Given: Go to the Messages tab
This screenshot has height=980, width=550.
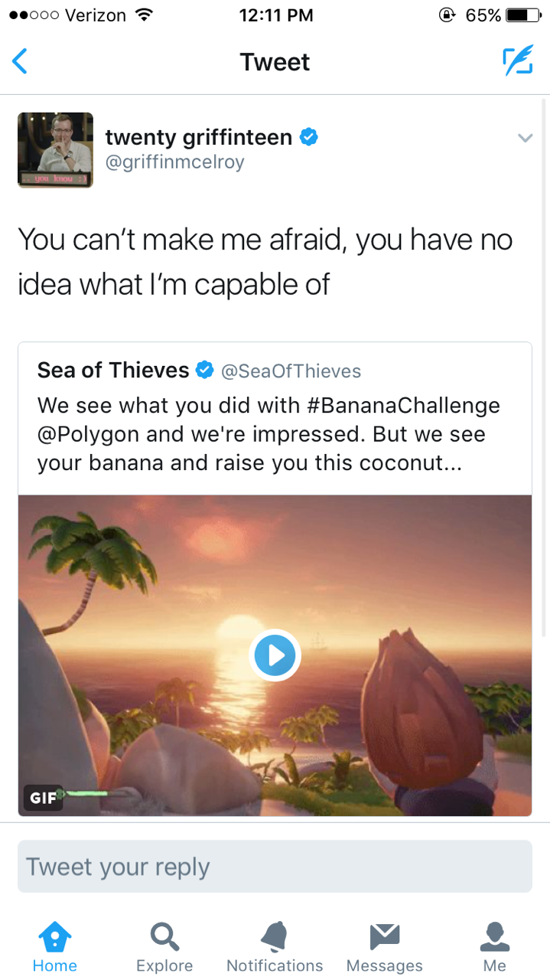Looking at the screenshot, I should tap(385, 946).
